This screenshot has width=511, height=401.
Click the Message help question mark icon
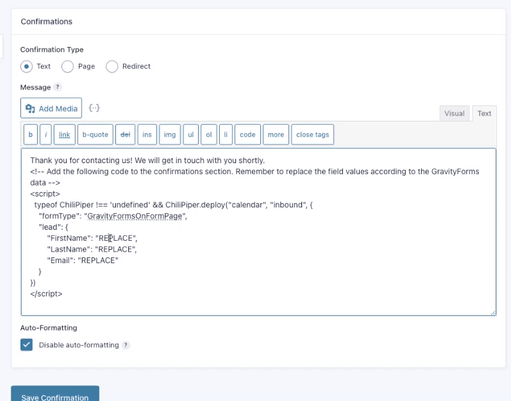[58, 87]
